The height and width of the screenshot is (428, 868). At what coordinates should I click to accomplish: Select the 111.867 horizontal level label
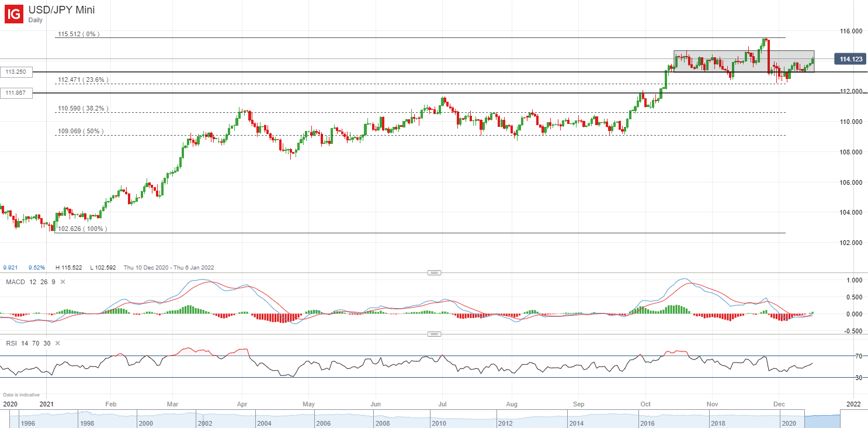pos(16,93)
